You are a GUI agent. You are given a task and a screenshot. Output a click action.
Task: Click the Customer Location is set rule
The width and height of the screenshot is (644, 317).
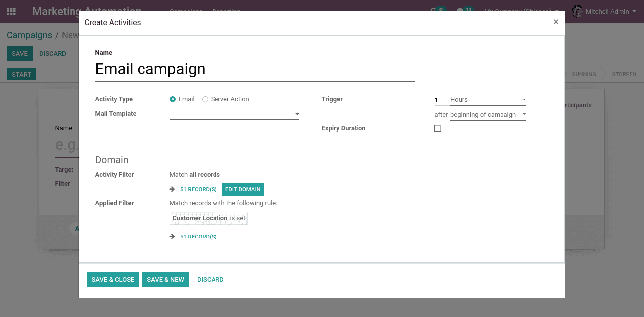[209, 218]
